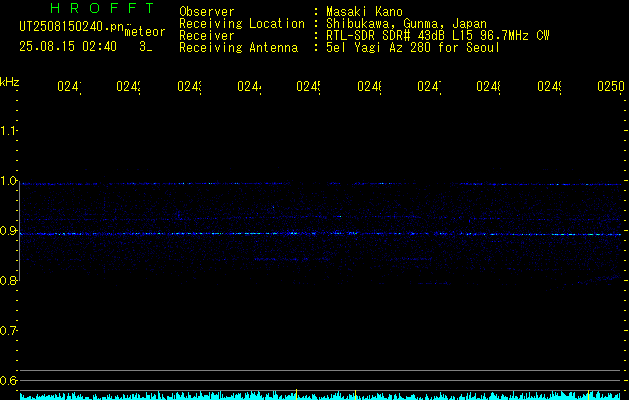Select the date stamp 25.08.15 02:40
The width and height of the screenshot is (629, 400).
pyautogui.click(x=68, y=47)
